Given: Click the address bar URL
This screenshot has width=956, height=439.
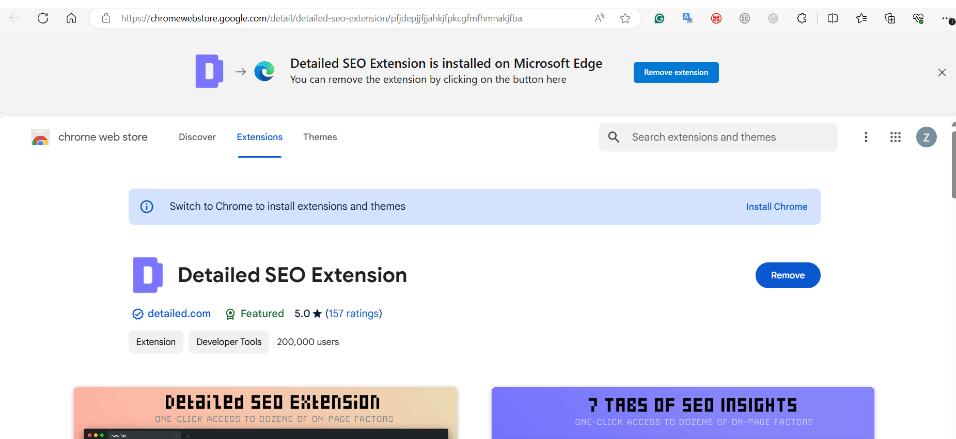Looking at the screenshot, I should 321,18.
